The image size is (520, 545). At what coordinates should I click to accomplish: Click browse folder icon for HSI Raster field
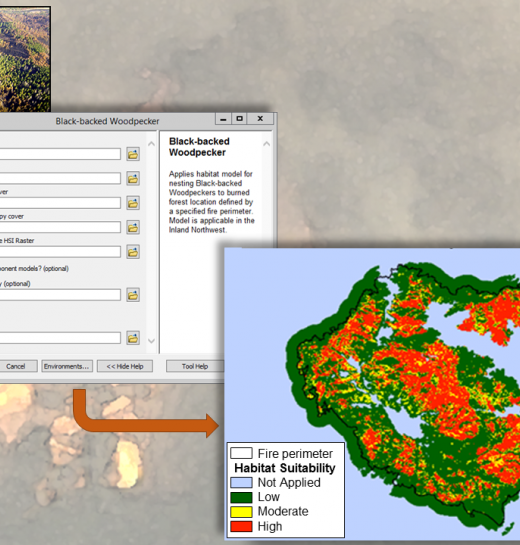(x=133, y=252)
